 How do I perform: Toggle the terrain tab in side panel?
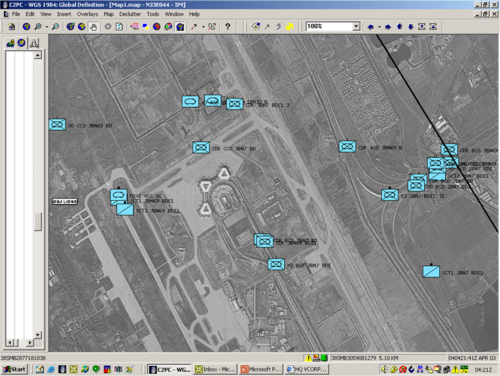(x=11, y=43)
